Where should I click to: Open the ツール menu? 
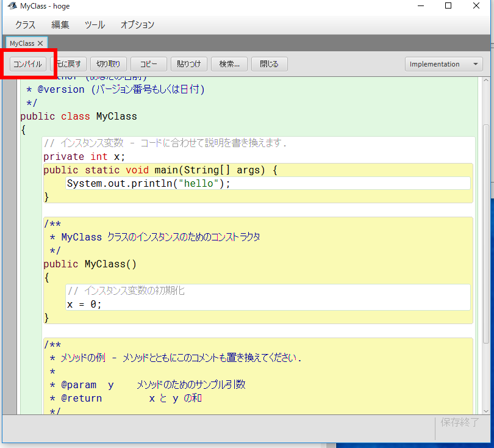coord(95,24)
